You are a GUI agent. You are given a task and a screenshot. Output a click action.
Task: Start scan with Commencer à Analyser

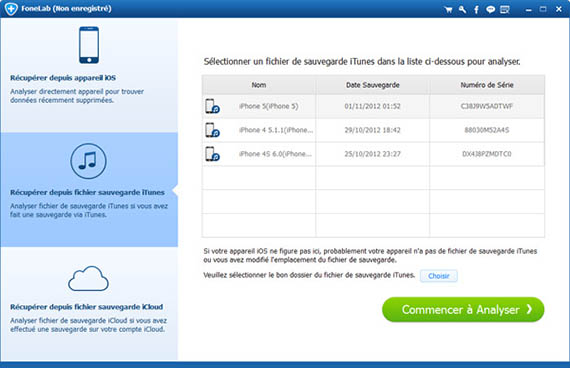[x=463, y=309]
